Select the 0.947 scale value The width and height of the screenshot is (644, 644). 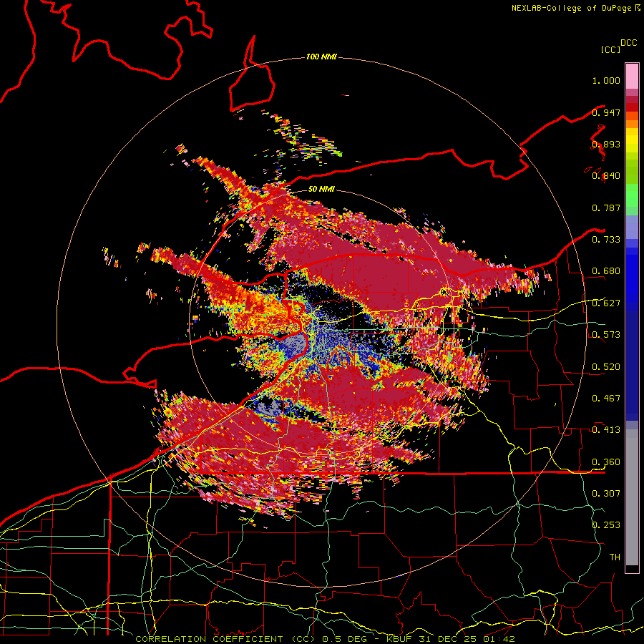(606, 112)
